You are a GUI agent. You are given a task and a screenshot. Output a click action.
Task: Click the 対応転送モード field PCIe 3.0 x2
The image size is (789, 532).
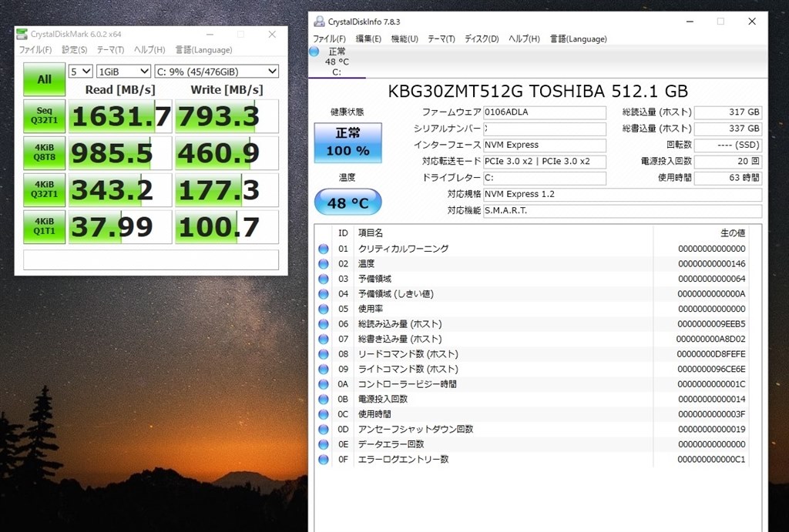pyautogui.click(x=545, y=162)
